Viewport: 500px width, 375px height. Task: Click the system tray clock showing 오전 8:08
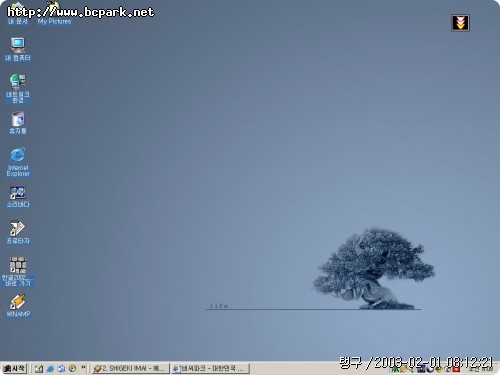point(480,369)
